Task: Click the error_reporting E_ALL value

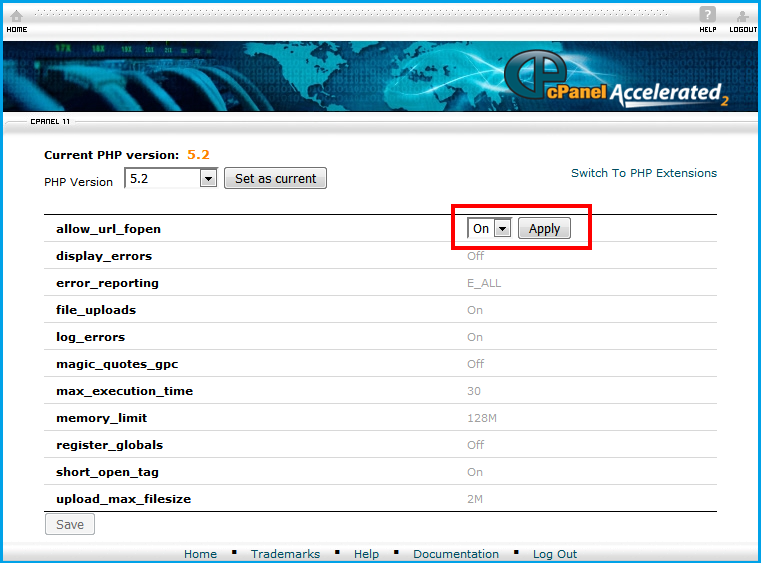Action: point(484,283)
